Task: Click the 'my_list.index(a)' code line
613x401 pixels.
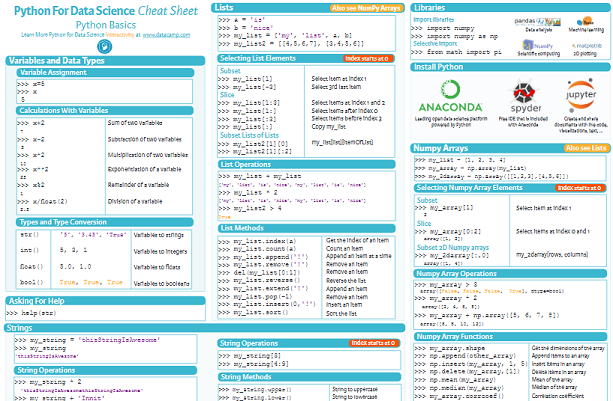Action: tap(257, 241)
